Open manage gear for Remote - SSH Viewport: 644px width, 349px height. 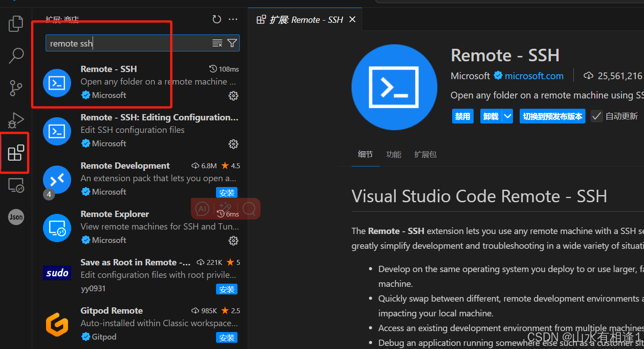[x=233, y=96]
